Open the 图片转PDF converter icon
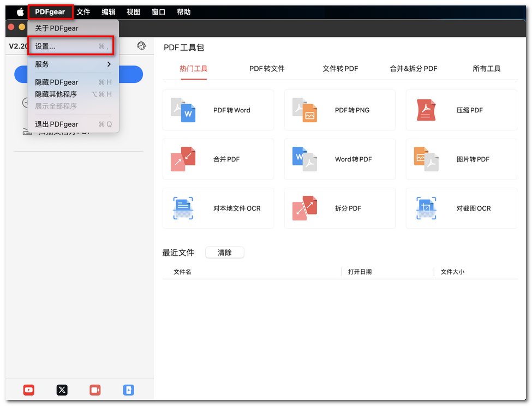The image size is (532, 406). point(426,159)
